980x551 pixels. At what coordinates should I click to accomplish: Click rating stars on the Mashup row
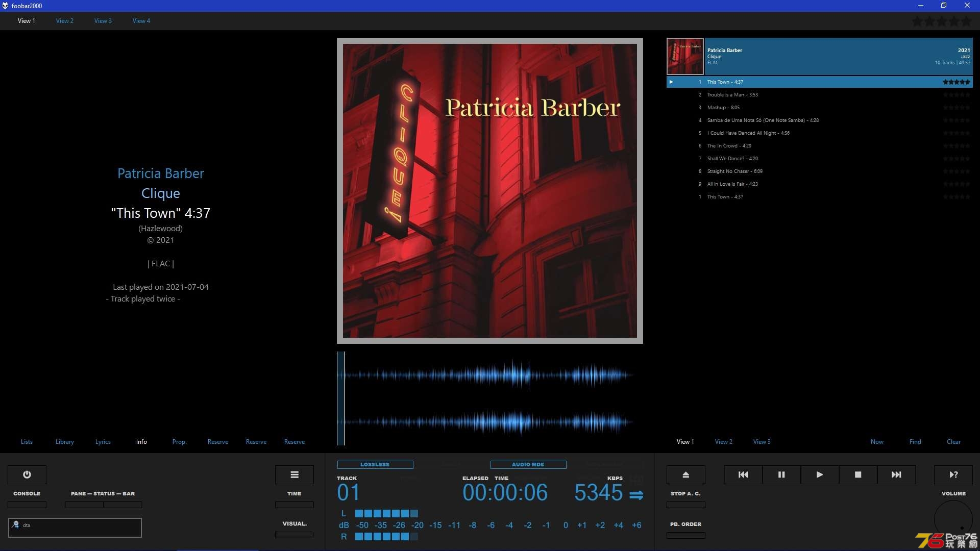tap(957, 108)
